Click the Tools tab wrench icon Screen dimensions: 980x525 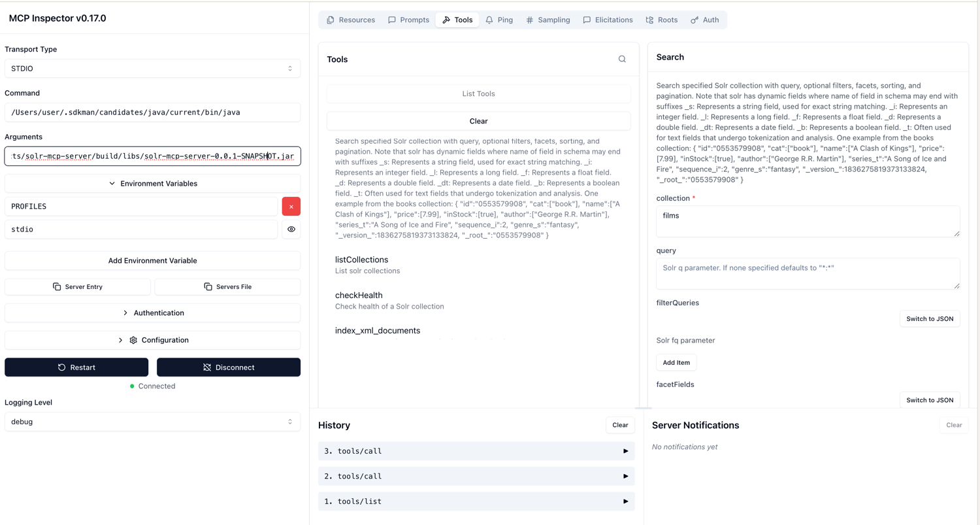446,20
